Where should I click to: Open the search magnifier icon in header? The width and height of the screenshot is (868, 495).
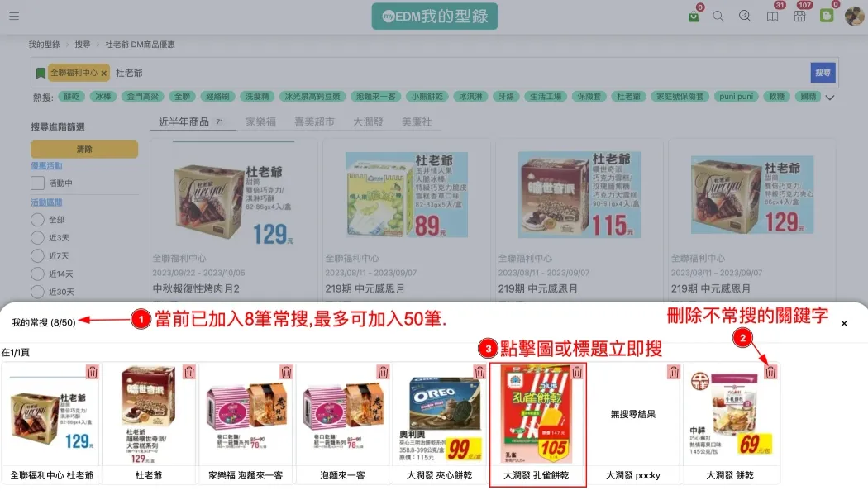[x=718, y=17]
